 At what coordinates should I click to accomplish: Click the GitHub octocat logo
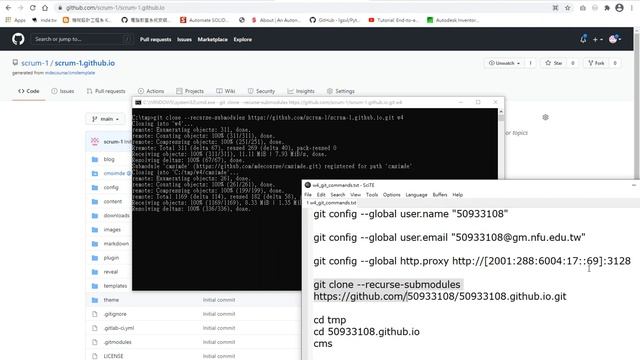(18, 39)
